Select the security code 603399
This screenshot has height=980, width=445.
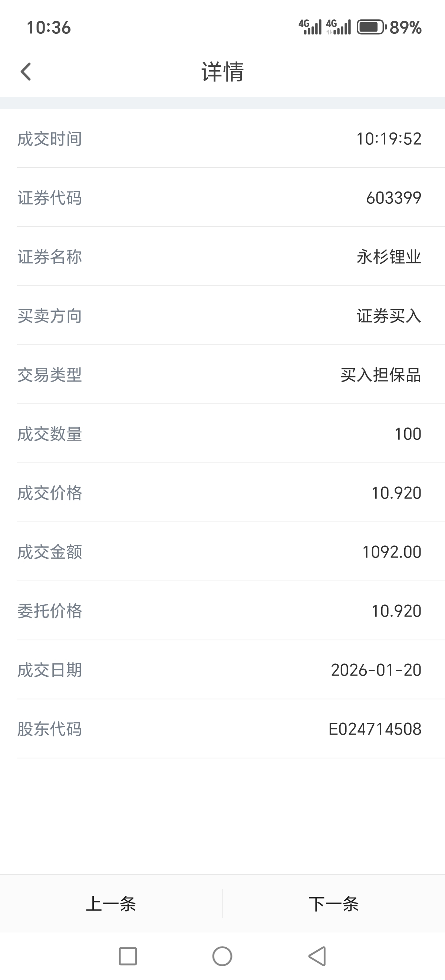coord(394,198)
